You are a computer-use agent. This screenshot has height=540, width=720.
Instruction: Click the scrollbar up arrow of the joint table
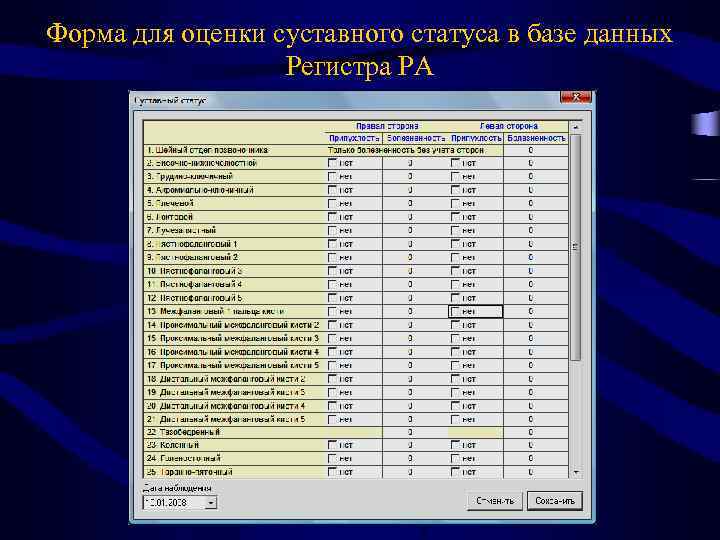pos(576,127)
